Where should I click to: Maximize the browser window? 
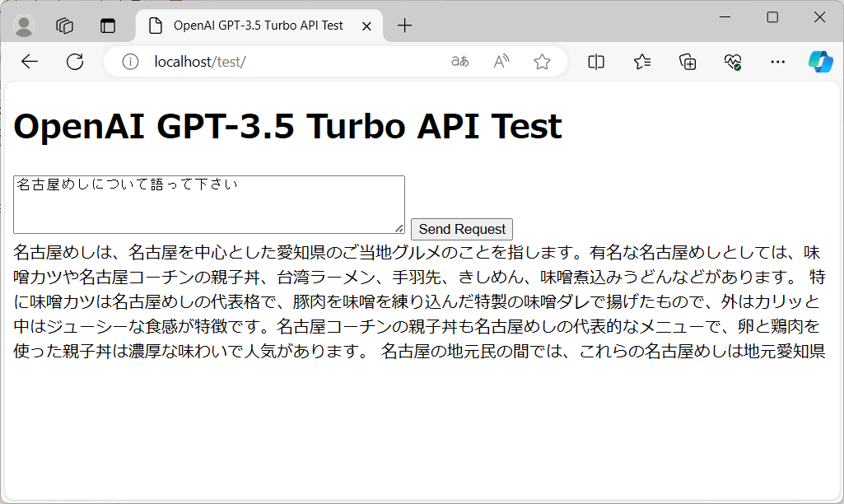click(x=772, y=17)
